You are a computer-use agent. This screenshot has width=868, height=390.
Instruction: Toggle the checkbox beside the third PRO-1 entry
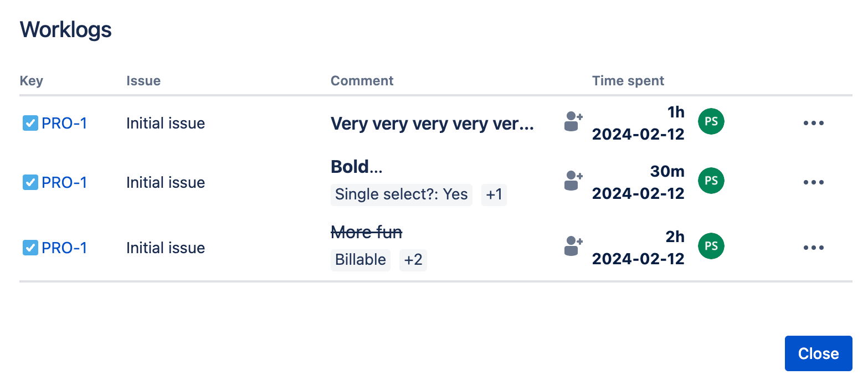point(30,248)
